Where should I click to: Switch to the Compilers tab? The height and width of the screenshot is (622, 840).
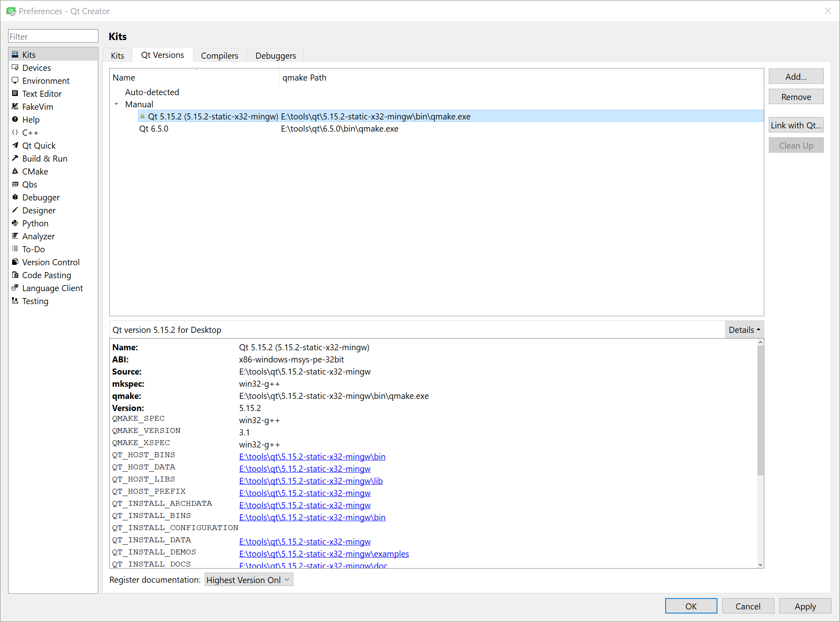tap(219, 55)
